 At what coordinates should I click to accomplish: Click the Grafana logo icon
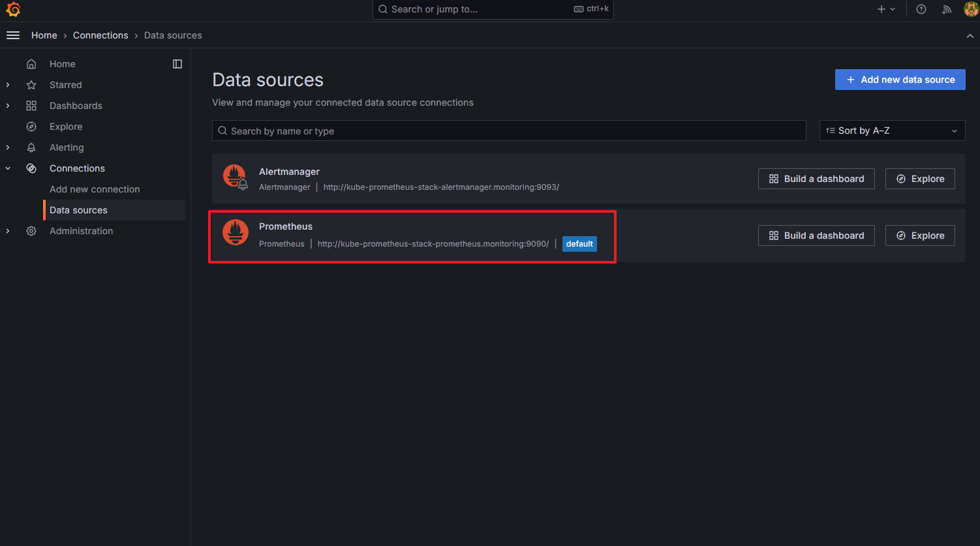(13, 10)
